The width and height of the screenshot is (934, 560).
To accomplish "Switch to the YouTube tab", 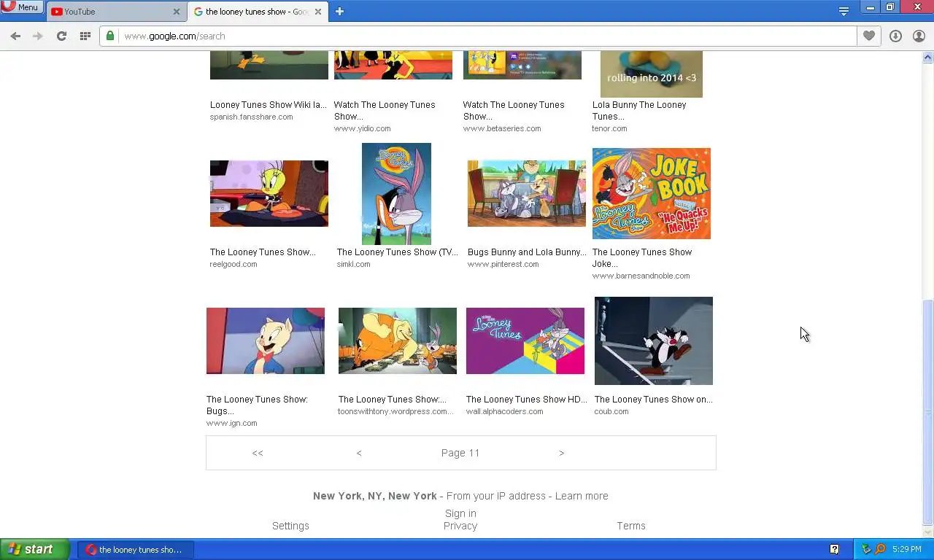I will (x=111, y=12).
